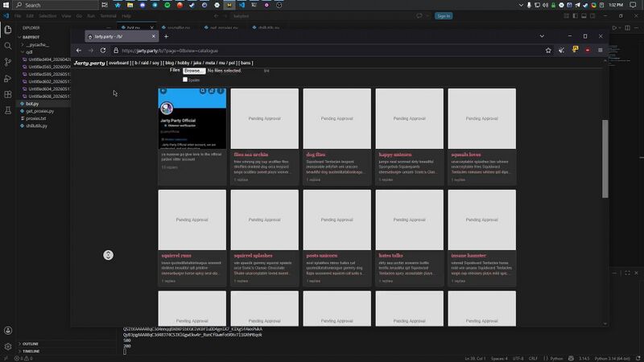Open VS Code Search view icon

click(x=8, y=46)
